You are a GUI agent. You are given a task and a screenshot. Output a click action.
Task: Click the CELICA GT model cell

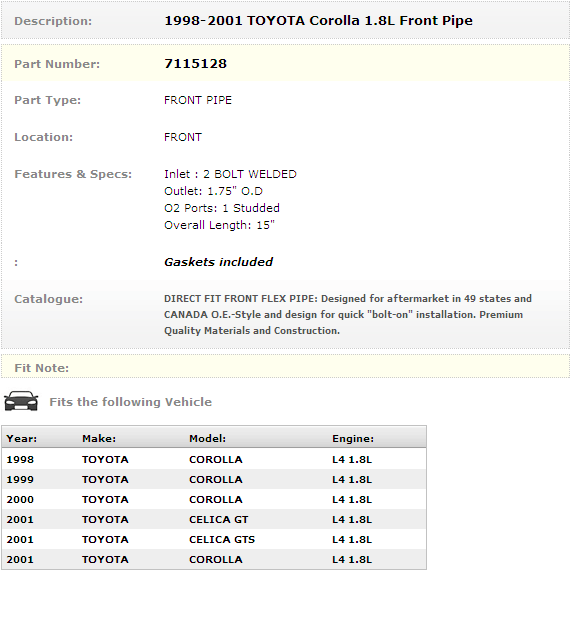219,520
